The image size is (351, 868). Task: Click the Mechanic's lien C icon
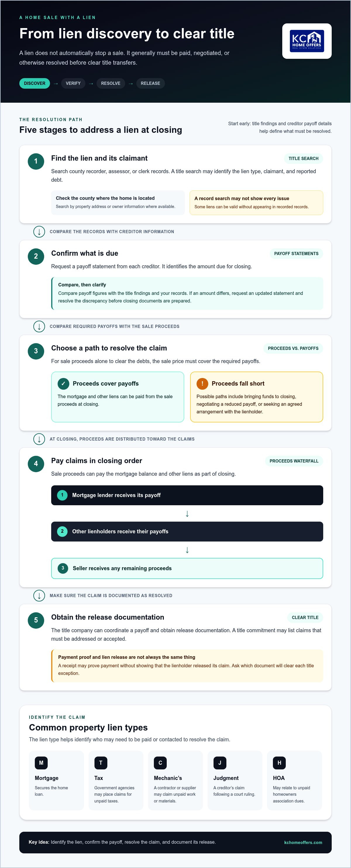[160, 763]
